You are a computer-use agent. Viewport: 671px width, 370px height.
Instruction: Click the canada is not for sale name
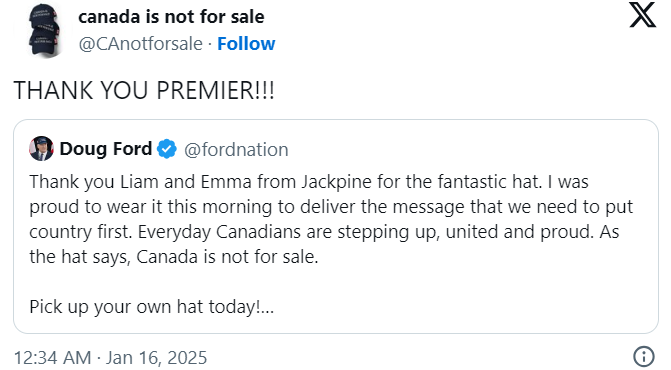[x=171, y=17]
